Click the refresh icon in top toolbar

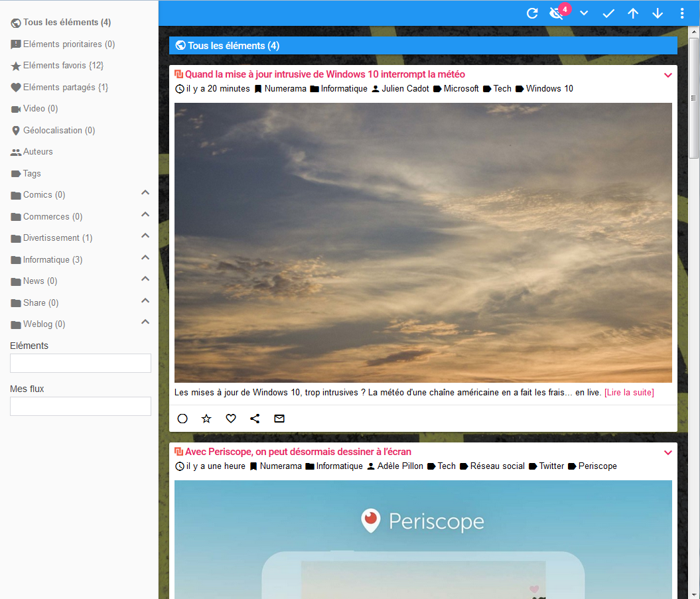(532, 13)
